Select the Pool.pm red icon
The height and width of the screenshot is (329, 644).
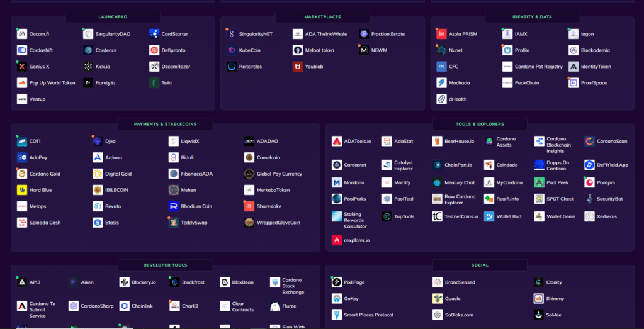[x=589, y=182]
